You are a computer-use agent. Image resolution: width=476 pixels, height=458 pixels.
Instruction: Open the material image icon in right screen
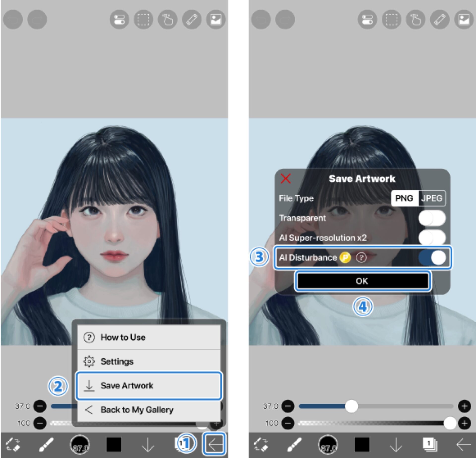[464, 19]
